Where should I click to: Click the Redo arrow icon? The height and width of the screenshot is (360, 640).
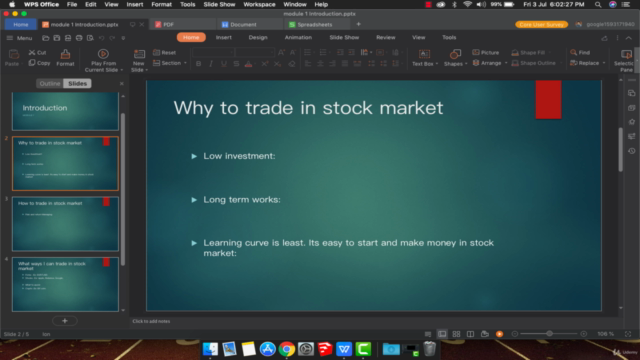click(x=112, y=38)
